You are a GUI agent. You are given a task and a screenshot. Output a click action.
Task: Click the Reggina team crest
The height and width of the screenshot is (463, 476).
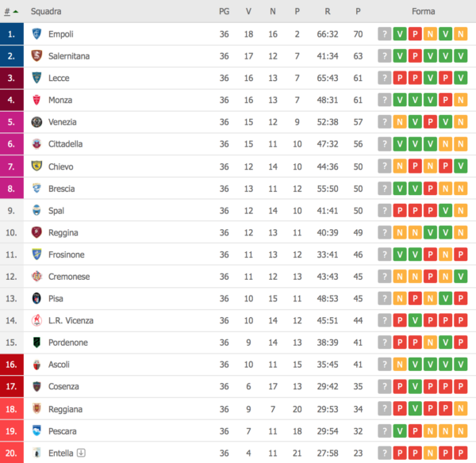36,232
